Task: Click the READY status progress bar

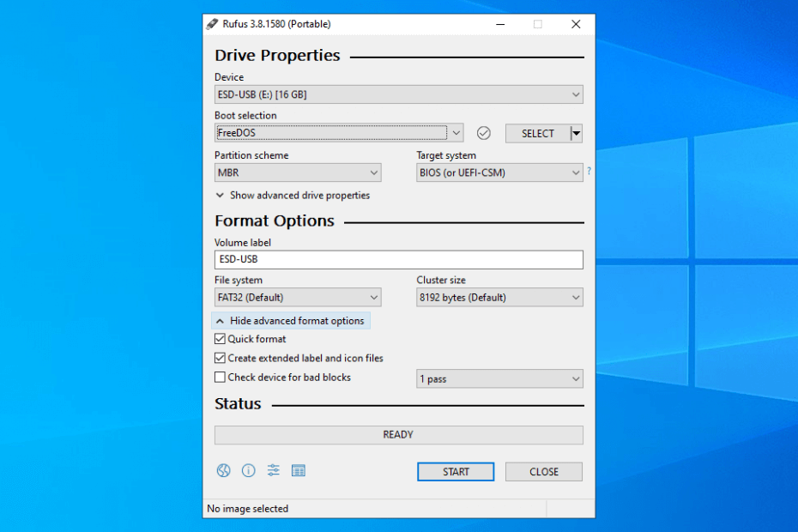Action: pyautogui.click(x=398, y=435)
